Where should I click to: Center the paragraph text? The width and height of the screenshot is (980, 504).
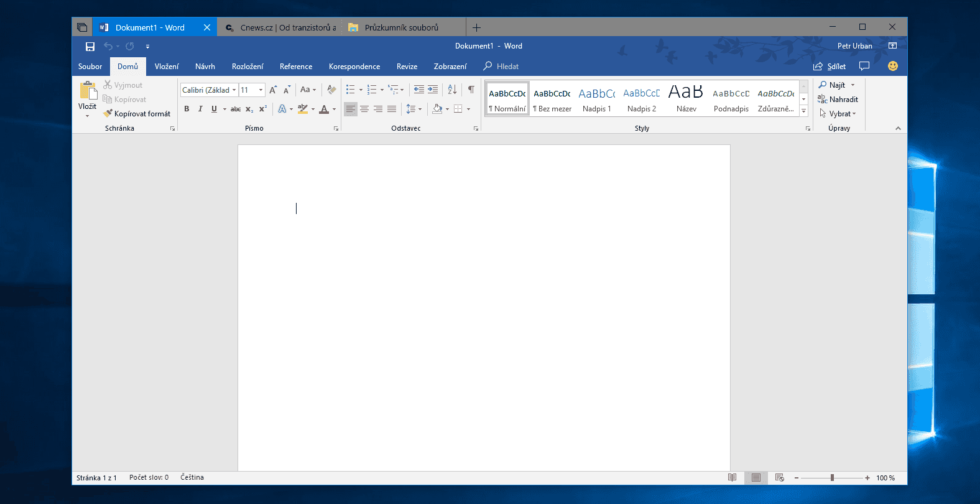[364, 109]
